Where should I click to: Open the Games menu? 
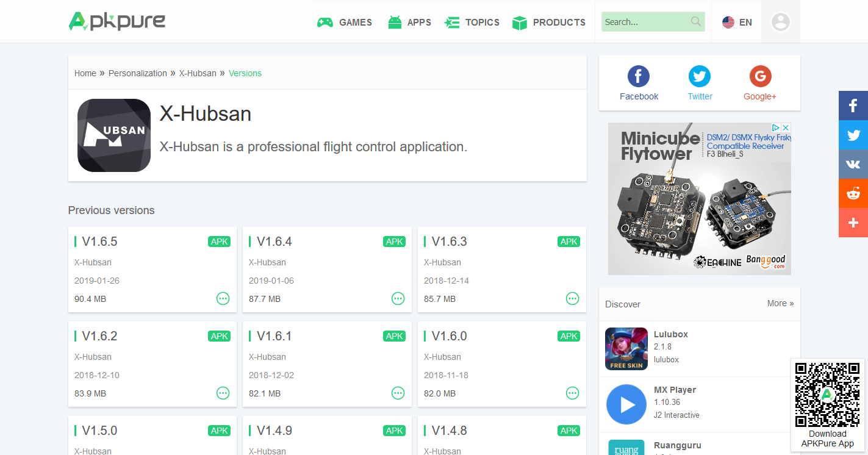click(345, 23)
